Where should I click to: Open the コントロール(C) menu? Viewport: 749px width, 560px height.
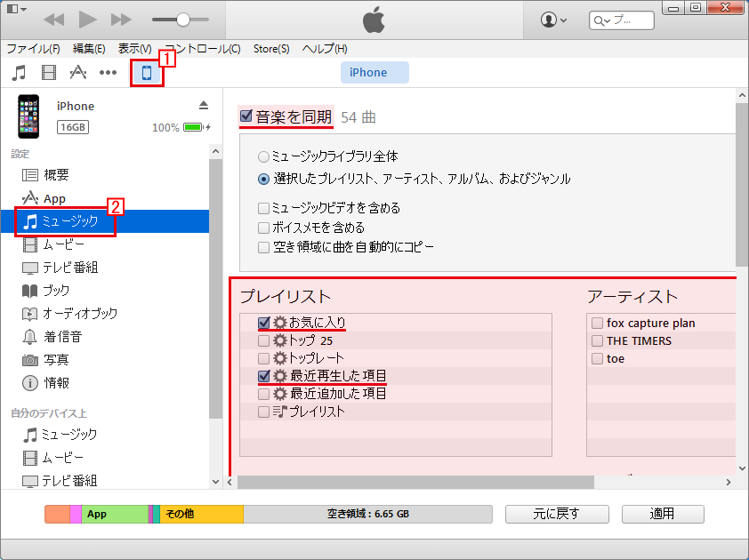pyautogui.click(x=203, y=49)
